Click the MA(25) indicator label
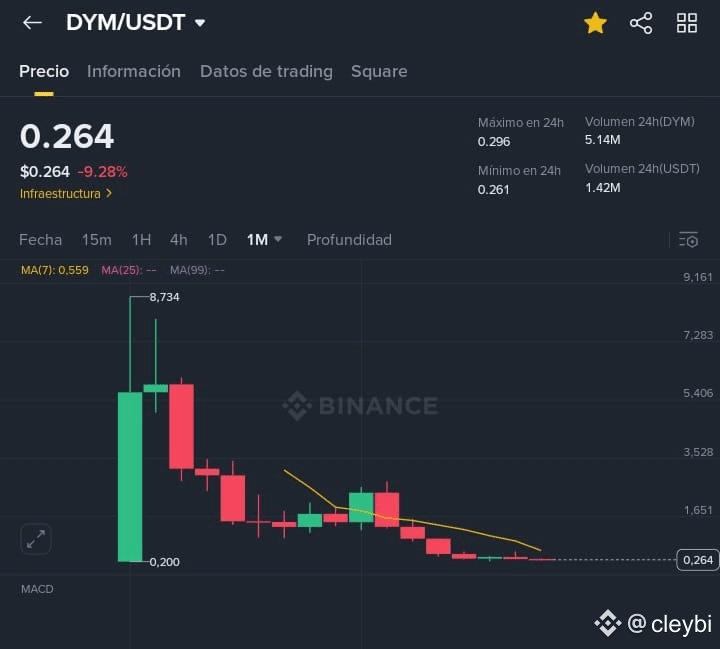 pyautogui.click(x=129, y=270)
